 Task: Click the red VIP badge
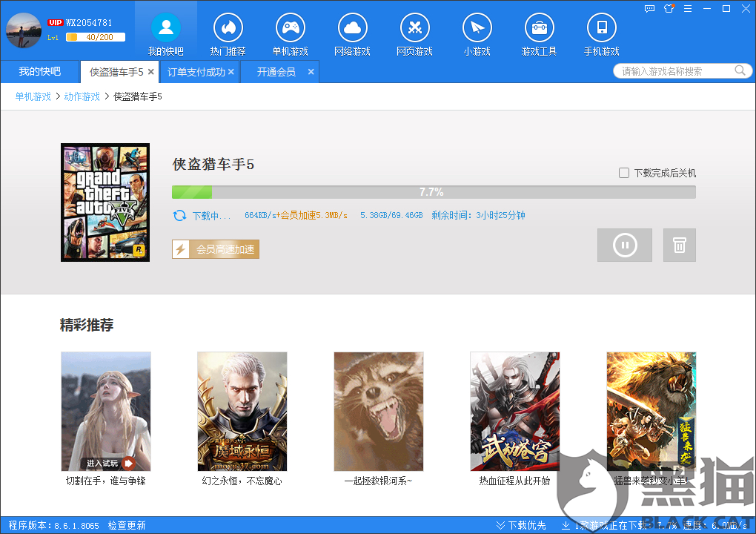click(55, 23)
